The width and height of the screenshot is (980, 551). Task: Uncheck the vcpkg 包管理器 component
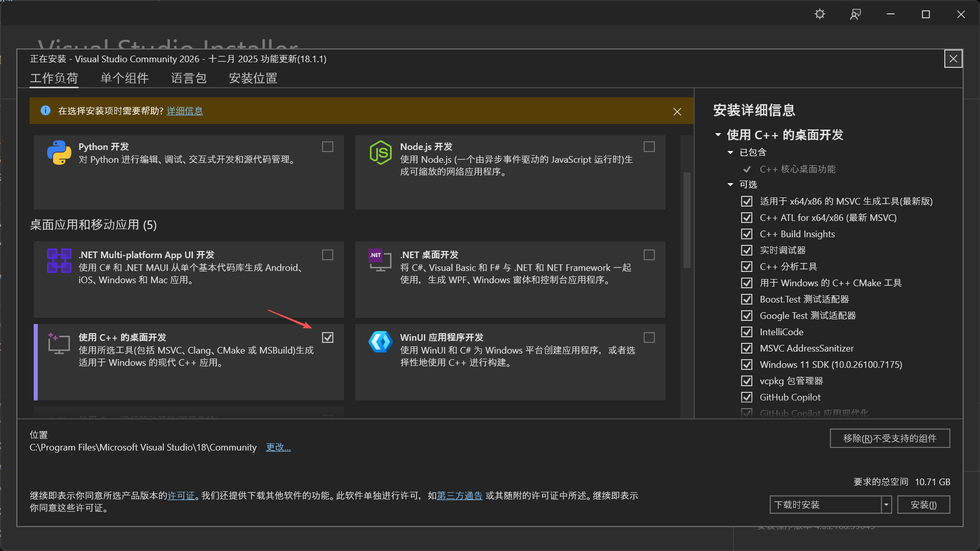(747, 381)
